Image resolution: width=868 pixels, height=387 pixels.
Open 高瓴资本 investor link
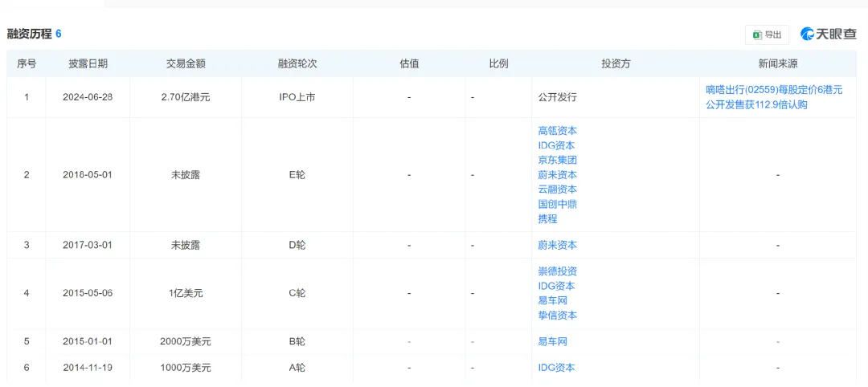(x=558, y=131)
